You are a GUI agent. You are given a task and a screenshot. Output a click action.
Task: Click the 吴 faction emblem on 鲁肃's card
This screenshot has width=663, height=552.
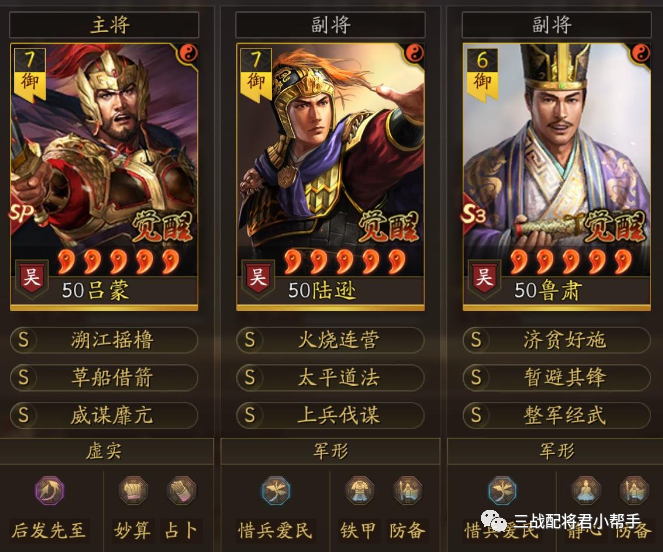coord(484,277)
